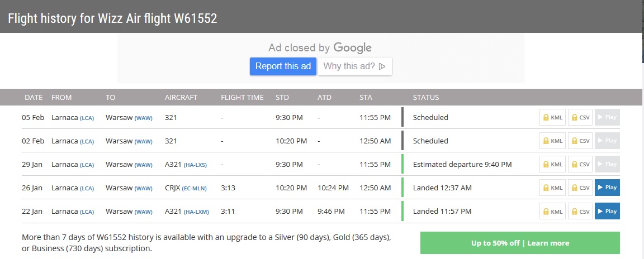
Task: Select status 'Landed 12:37 AM'
Action: [x=442, y=188]
